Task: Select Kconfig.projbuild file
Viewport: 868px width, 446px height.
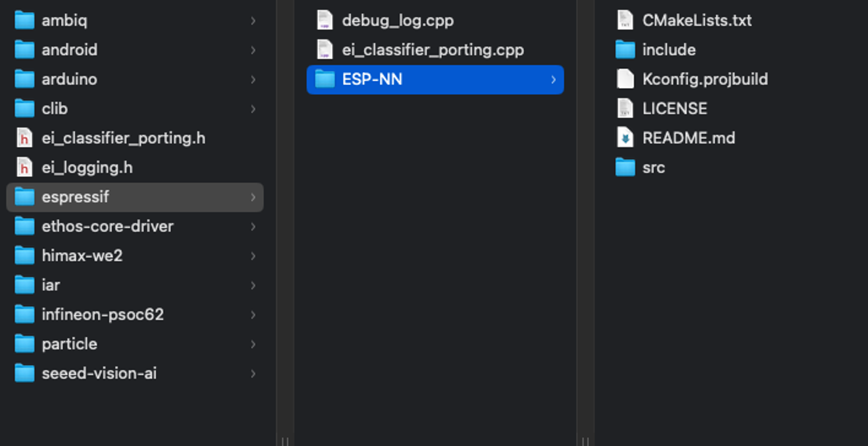Action: point(705,80)
